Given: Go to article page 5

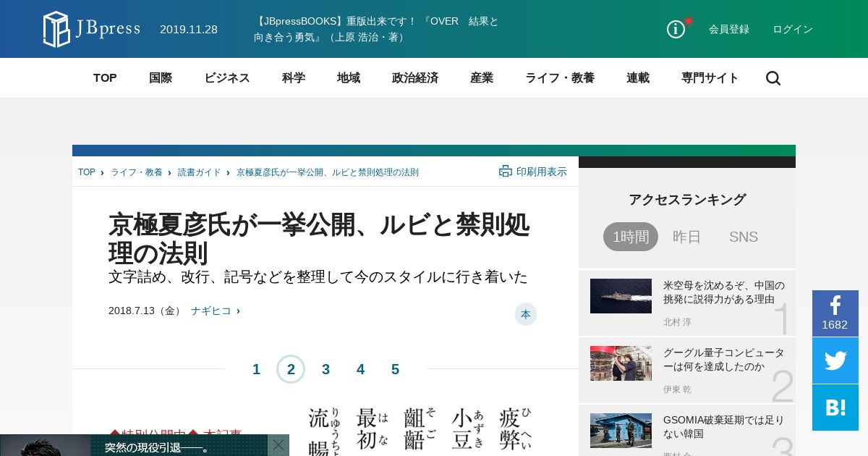Looking at the screenshot, I should click(395, 369).
